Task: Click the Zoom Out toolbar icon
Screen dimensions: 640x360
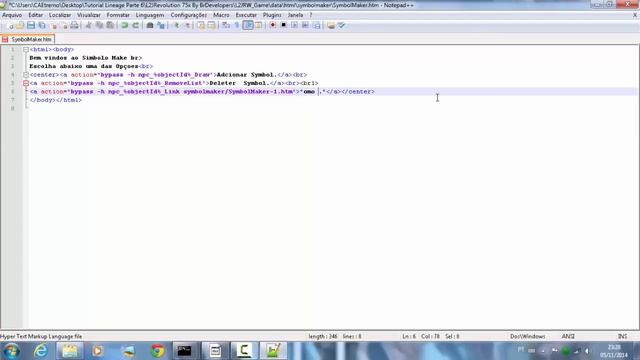Action: [x=187, y=25]
